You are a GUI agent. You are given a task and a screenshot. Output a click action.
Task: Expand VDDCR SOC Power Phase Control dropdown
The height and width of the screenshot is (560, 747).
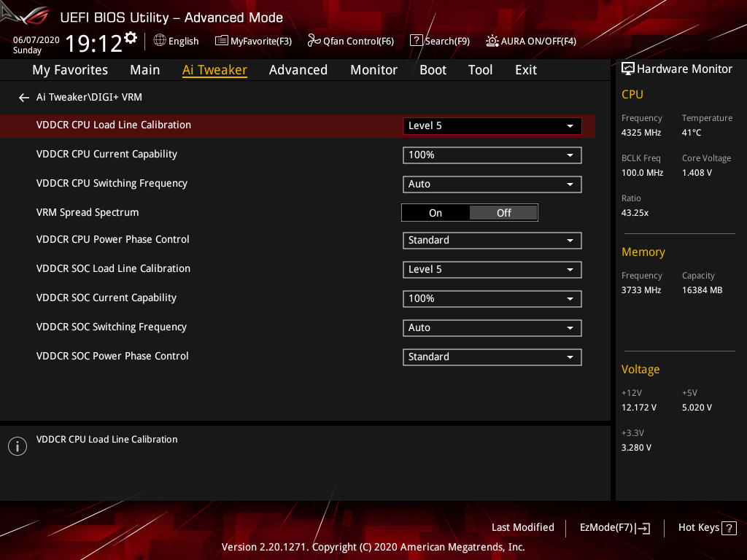tap(492, 357)
